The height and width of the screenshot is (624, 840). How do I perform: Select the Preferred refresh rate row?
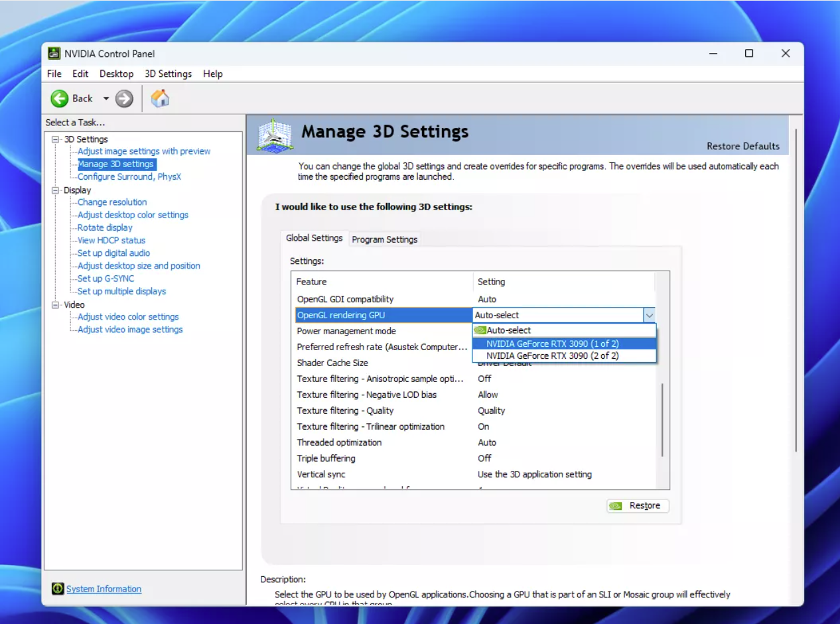click(x=382, y=347)
